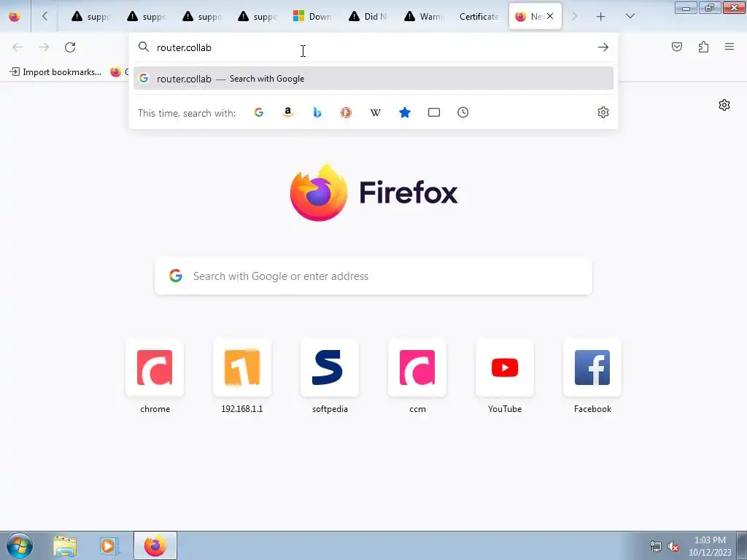747x560 pixels.
Task: Open the Firefox hamburger application menu
Action: 729,47
